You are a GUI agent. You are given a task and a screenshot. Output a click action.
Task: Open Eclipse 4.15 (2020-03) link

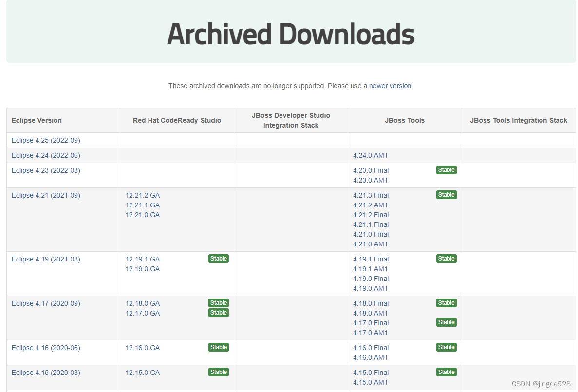pos(46,373)
